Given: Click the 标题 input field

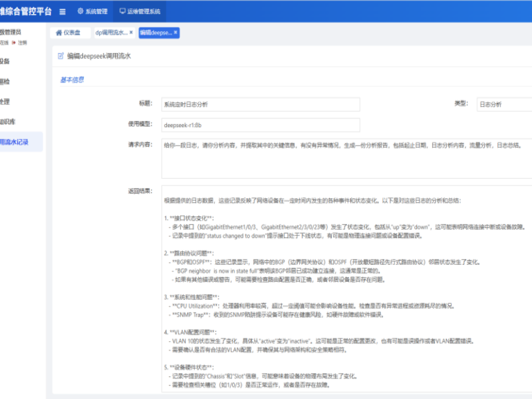Looking at the screenshot, I should coord(260,104).
